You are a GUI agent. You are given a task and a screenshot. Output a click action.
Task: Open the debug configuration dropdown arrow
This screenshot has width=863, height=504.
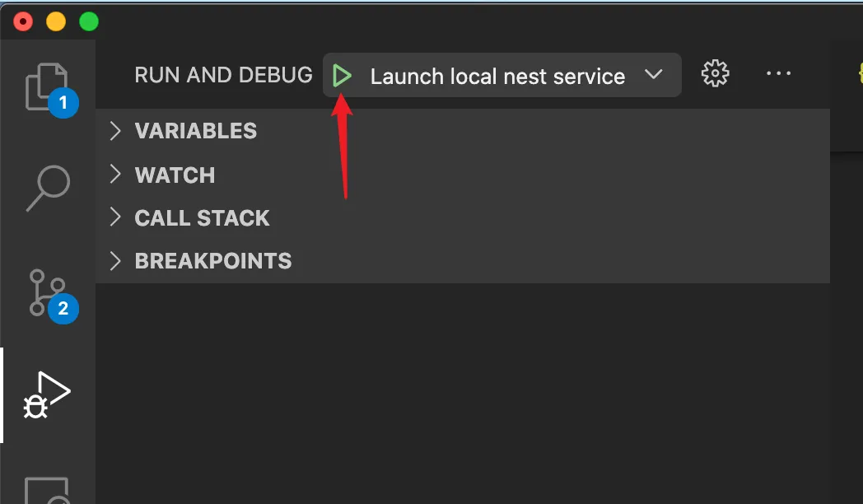click(653, 75)
